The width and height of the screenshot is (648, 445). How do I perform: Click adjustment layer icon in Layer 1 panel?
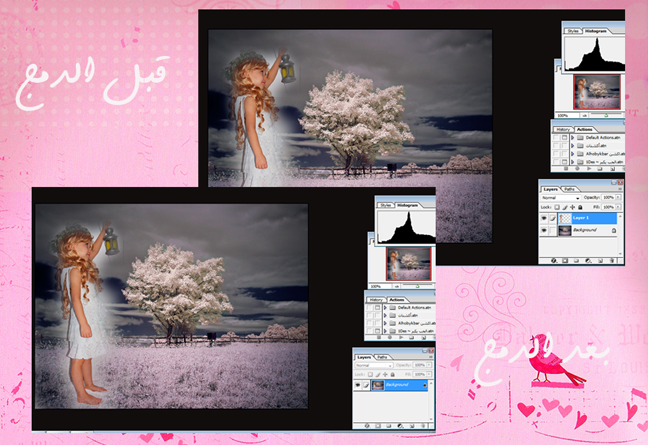[x=587, y=261]
